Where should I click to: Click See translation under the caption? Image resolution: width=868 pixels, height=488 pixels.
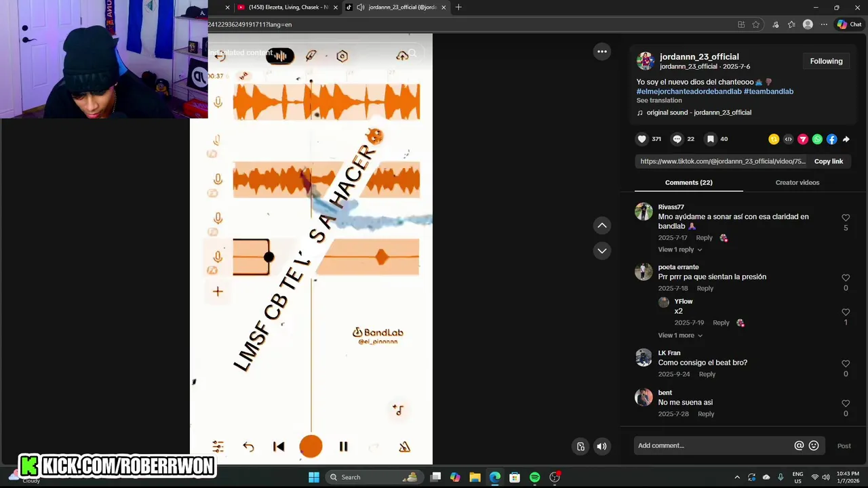click(659, 100)
